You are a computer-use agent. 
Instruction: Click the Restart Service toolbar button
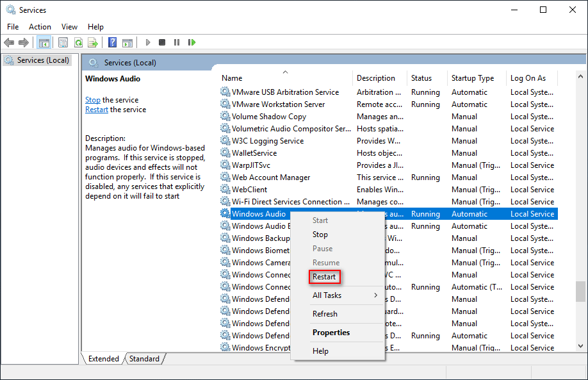192,42
